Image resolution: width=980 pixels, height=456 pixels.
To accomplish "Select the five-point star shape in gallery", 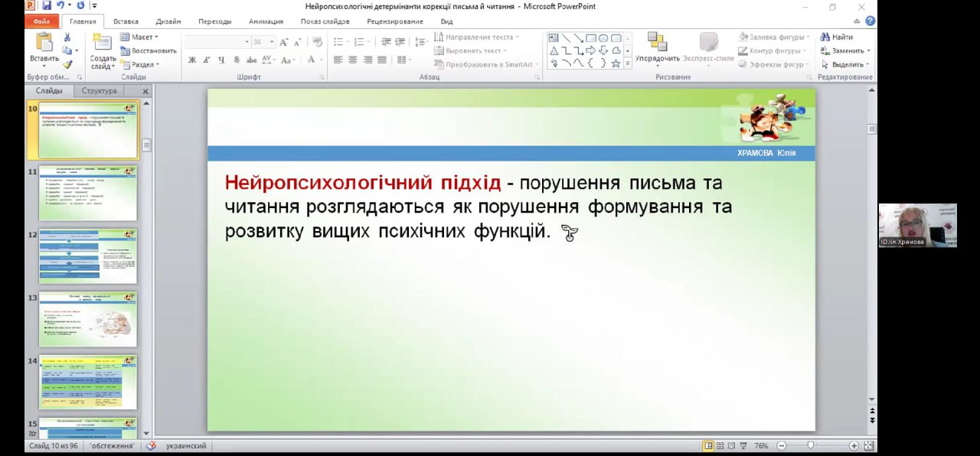I will coord(615,64).
